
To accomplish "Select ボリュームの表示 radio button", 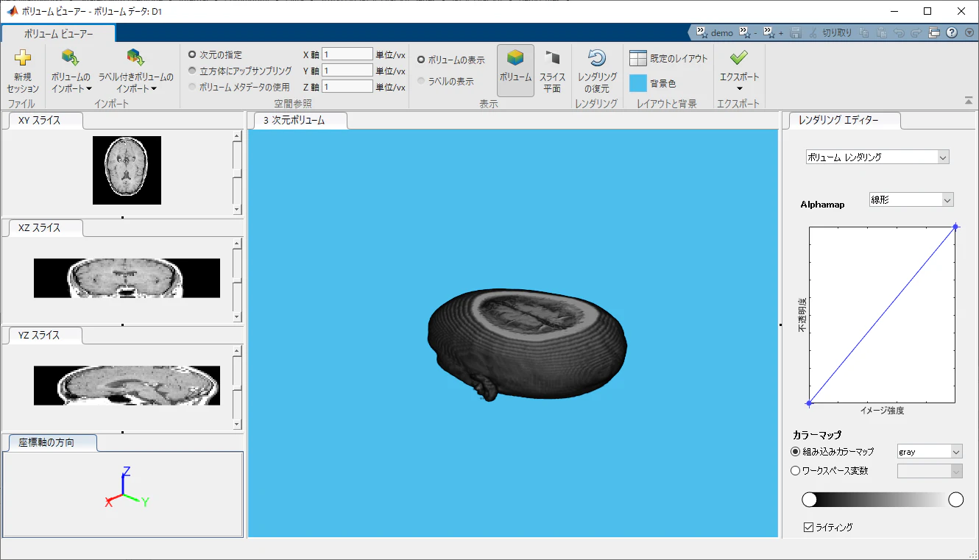I will (421, 60).
